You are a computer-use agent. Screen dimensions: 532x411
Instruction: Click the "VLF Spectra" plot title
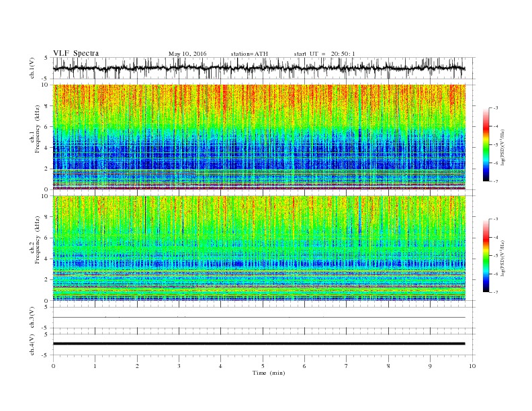coord(76,53)
